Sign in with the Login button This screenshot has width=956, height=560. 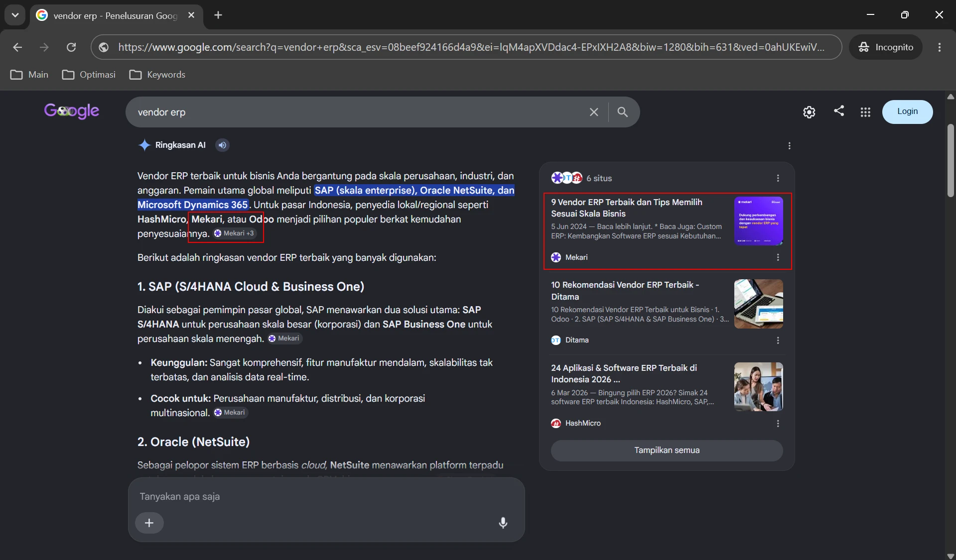pos(907,112)
